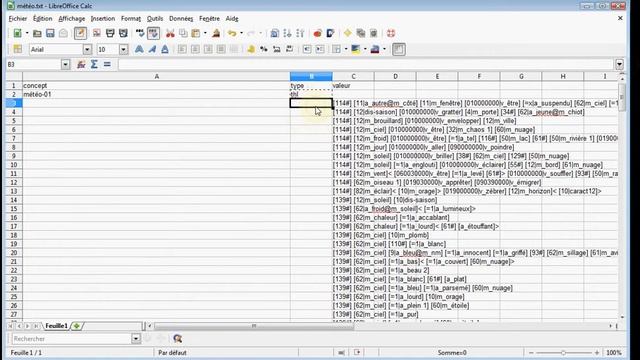640x360 pixels.
Task: Sort ascending with the toolbar icon
Action: click(x=287, y=33)
